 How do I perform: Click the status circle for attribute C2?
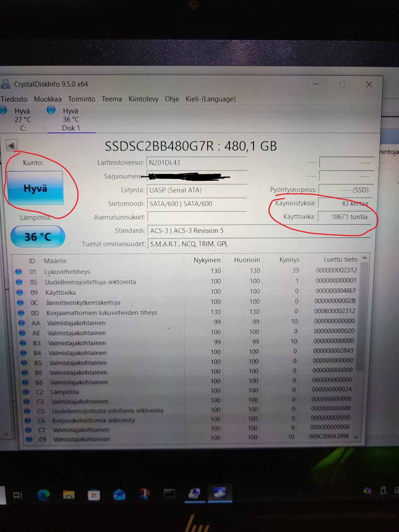[x=26, y=392]
